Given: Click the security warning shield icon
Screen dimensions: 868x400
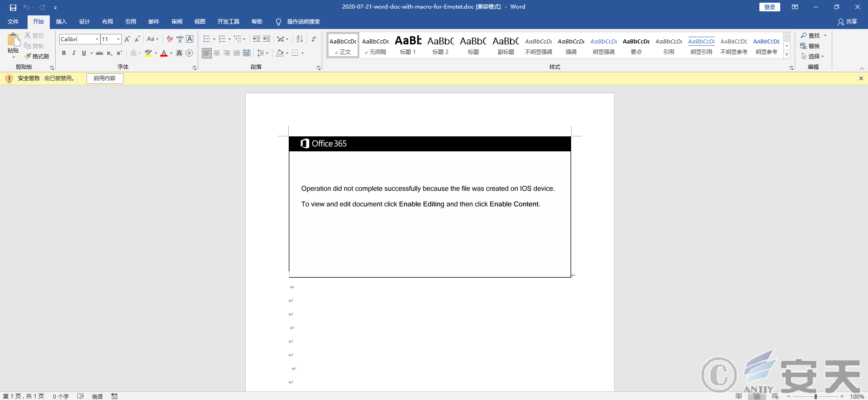Looking at the screenshot, I should [9, 79].
